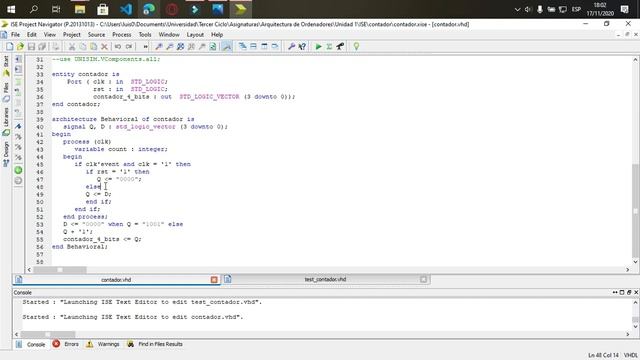The width and height of the screenshot is (640, 360).
Task: Click the refresh document toolbar icon
Action: [213, 47]
